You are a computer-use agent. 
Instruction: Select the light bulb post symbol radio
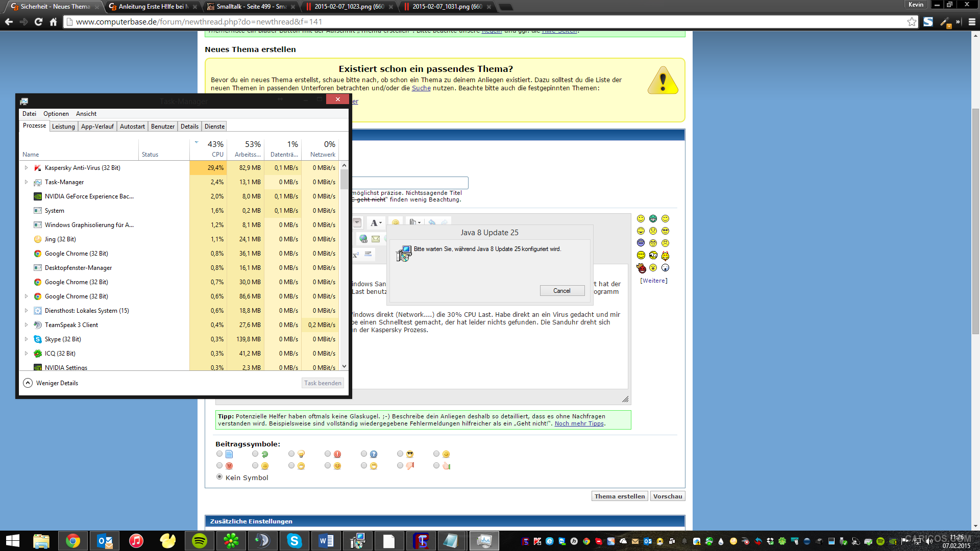point(291,454)
